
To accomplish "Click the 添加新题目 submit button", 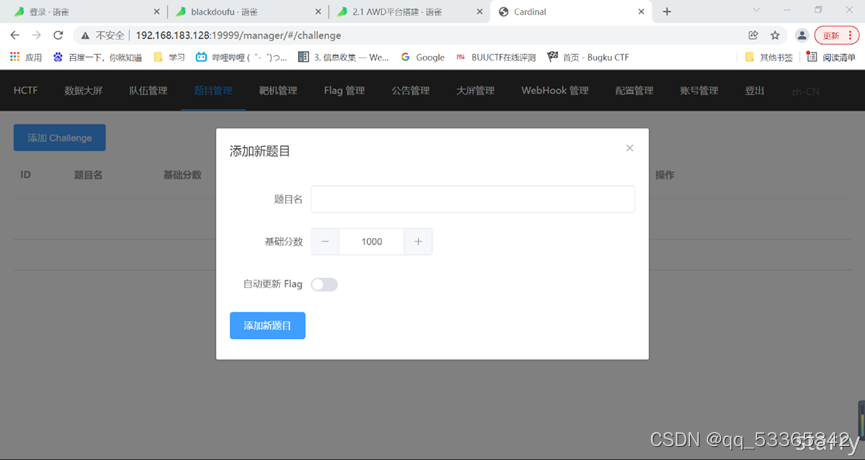I will [268, 325].
